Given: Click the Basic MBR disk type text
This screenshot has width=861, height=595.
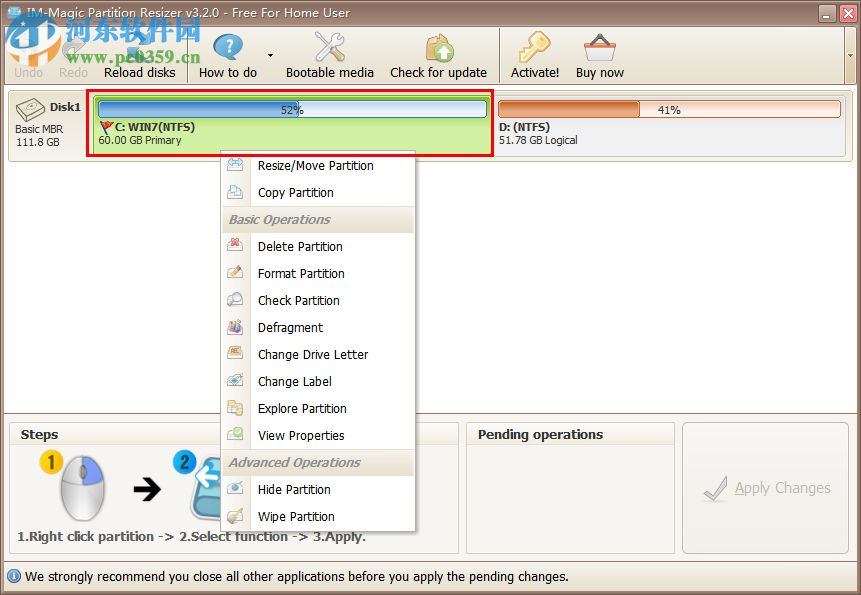Looking at the screenshot, I should pos(38,129).
